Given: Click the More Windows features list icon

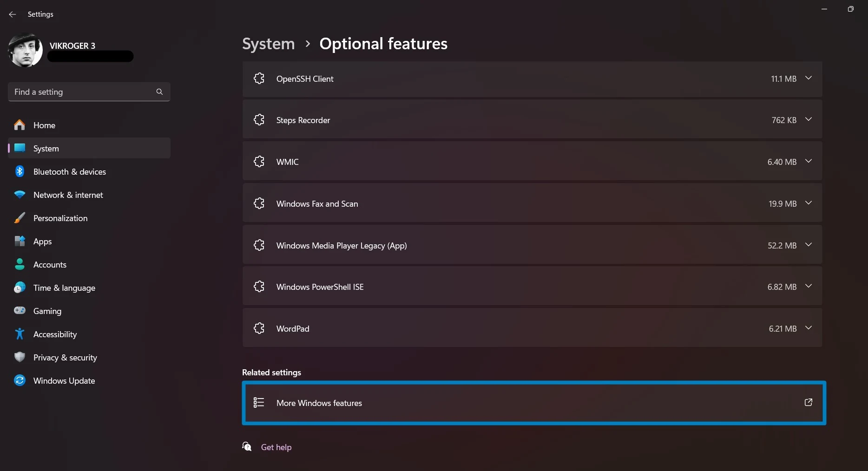Looking at the screenshot, I should pyautogui.click(x=259, y=402).
